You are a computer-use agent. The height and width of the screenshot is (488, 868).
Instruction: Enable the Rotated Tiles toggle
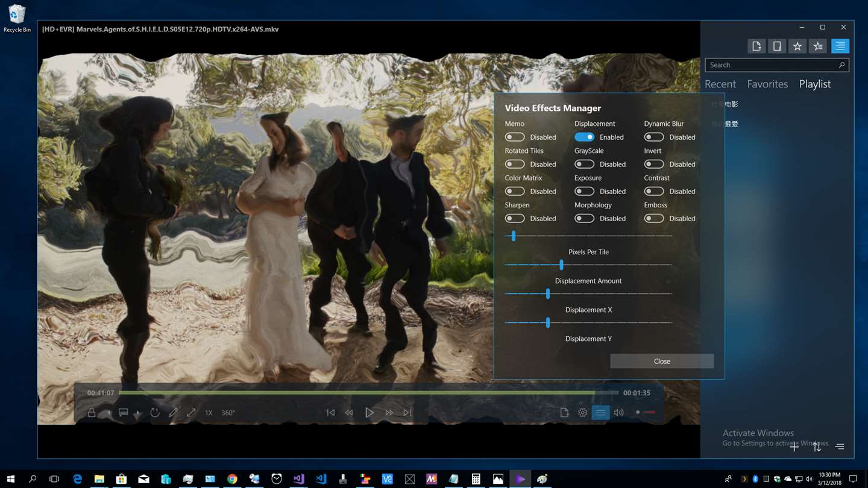point(515,164)
